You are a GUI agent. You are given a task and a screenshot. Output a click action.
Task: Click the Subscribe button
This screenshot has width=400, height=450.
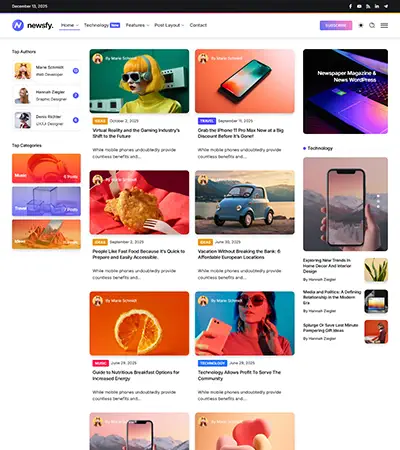click(336, 25)
